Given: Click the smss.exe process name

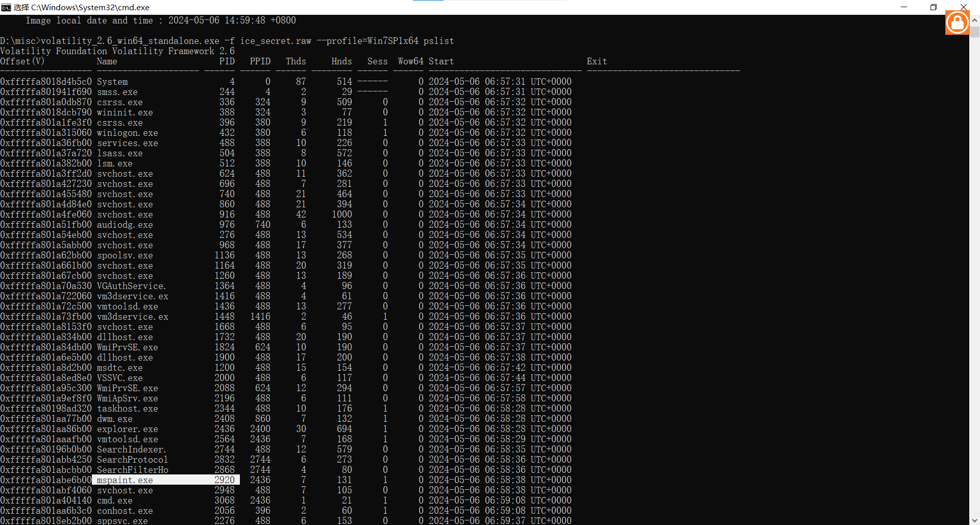Looking at the screenshot, I should [117, 92].
